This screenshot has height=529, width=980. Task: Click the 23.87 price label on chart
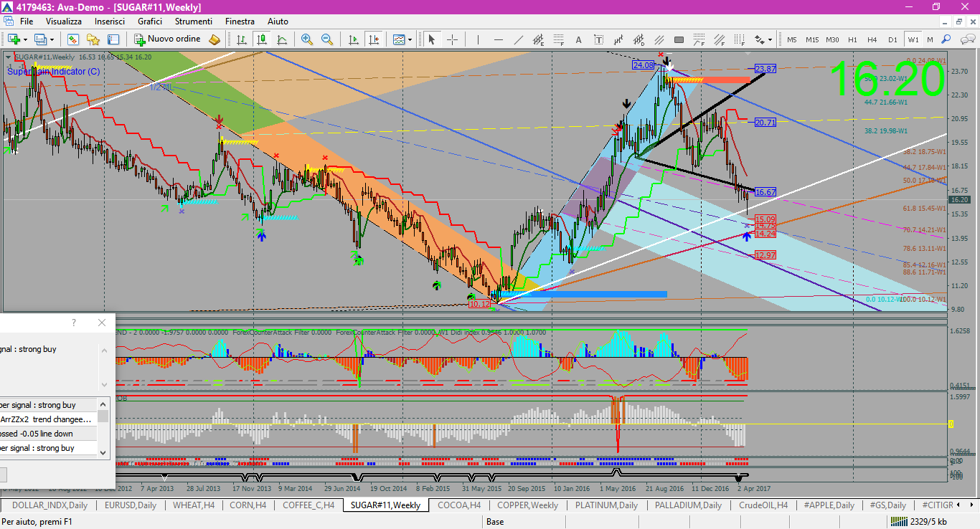[x=765, y=69]
